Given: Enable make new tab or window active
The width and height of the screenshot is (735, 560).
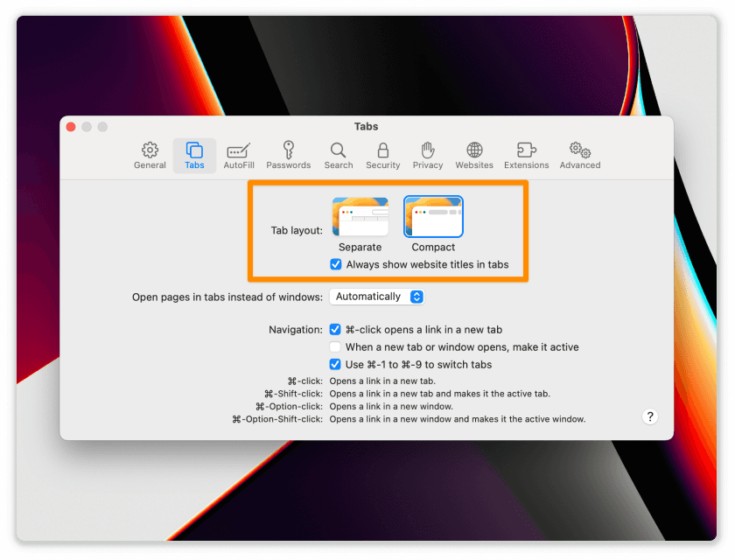Looking at the screenshot, I should click(x=334, y=346).
